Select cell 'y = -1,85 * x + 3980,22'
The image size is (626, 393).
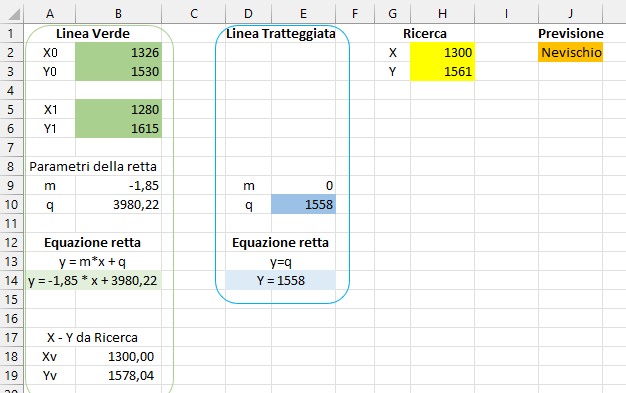click(93, 280)
